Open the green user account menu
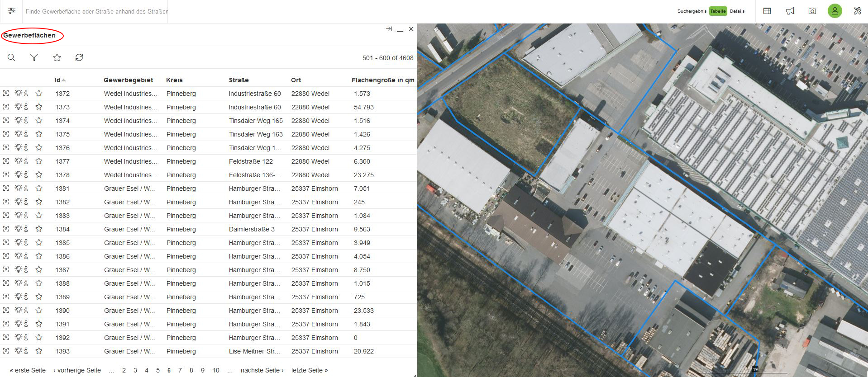This screenshot has width=868, height=377. click(835, 11)
